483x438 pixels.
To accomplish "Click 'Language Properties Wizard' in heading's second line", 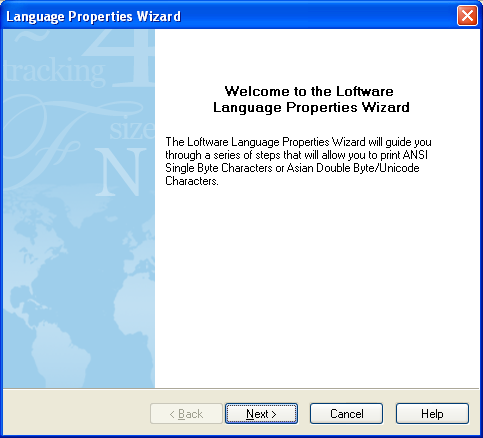I will click(x=311, y=108).
